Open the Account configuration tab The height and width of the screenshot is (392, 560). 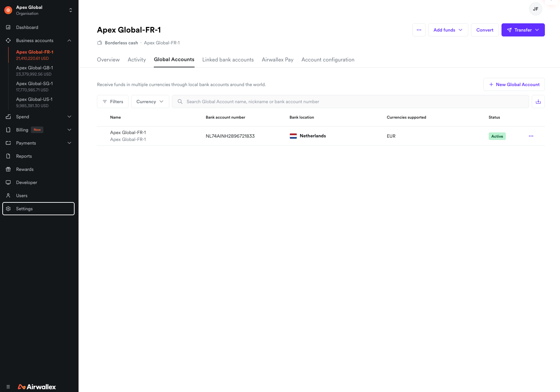point(328,60)
